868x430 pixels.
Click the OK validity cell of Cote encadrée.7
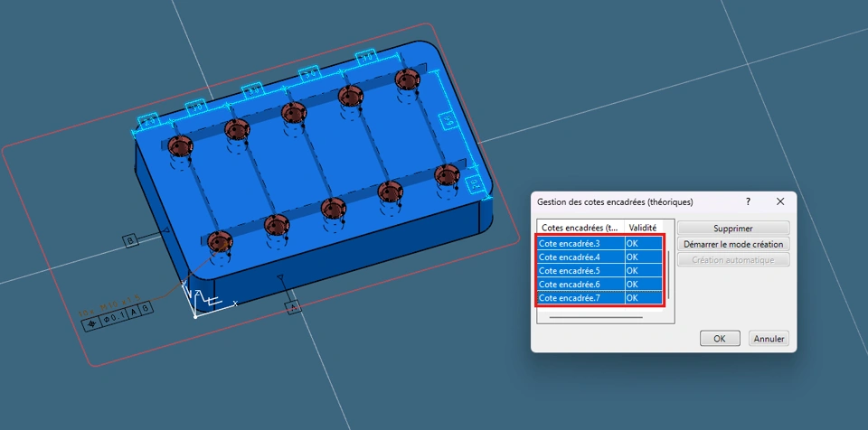click(643, 298)
